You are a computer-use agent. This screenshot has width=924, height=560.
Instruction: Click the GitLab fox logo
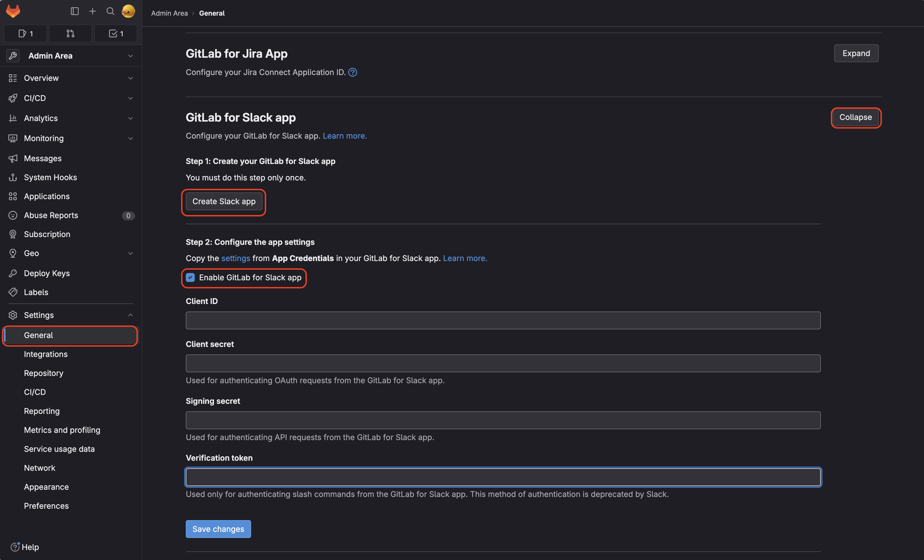[13, 11]
